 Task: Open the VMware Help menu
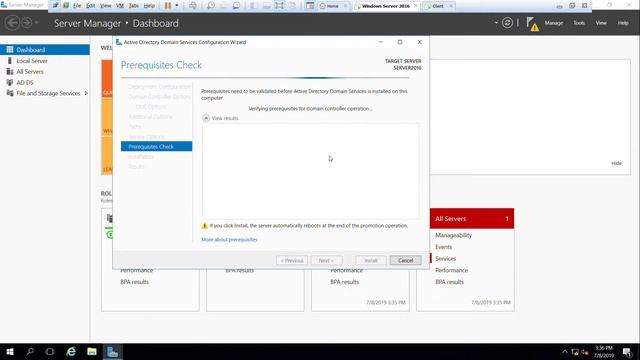pos(149,6)
